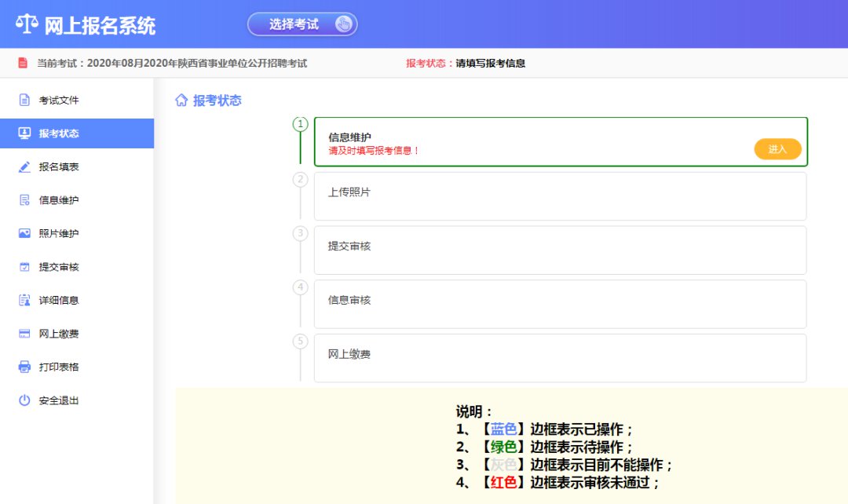Viewport: 848px width, 504px height.
Task: Open 网上缴费 from the left menu
Action: coord(59,334)
